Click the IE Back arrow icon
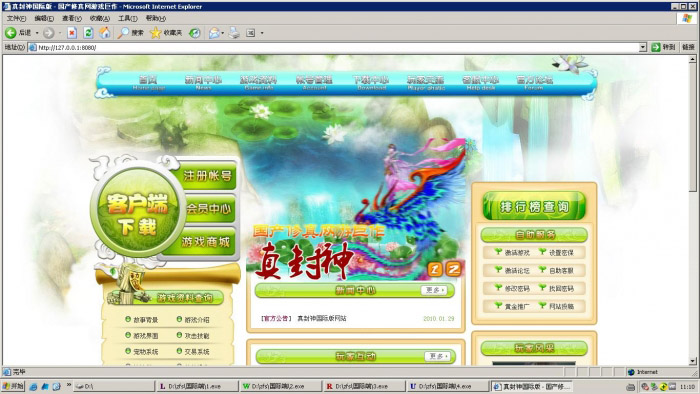 click(10, 33)
